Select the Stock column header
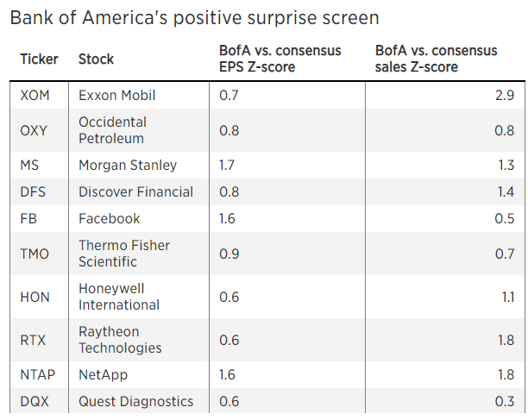This screenshot has width=528, height=420. click(96, 60)
